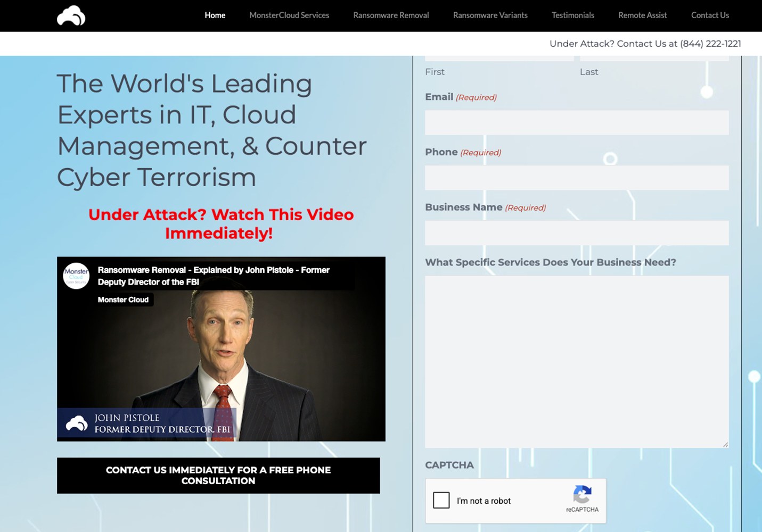Click inside the services needed text area
The width and height of the screenshot is (762, 532).
tap(577, 362)
